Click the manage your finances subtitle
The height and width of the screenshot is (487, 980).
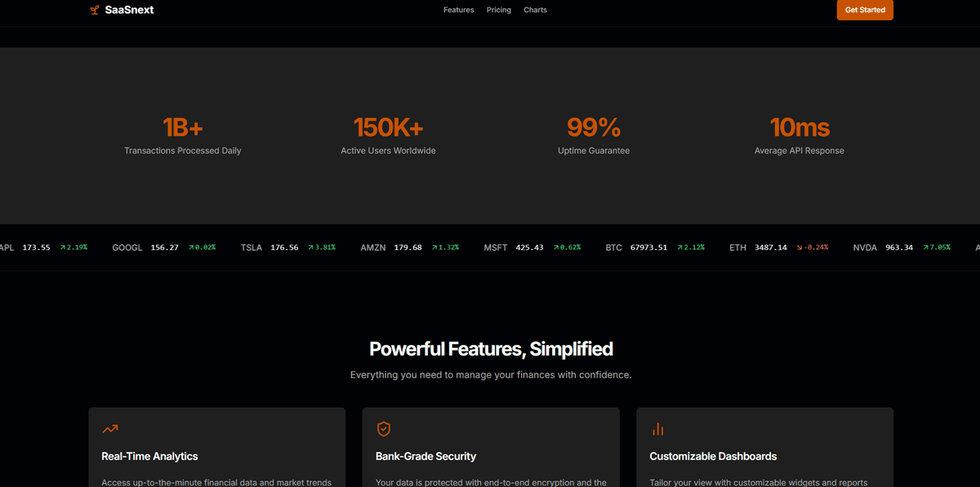[491, 375]
